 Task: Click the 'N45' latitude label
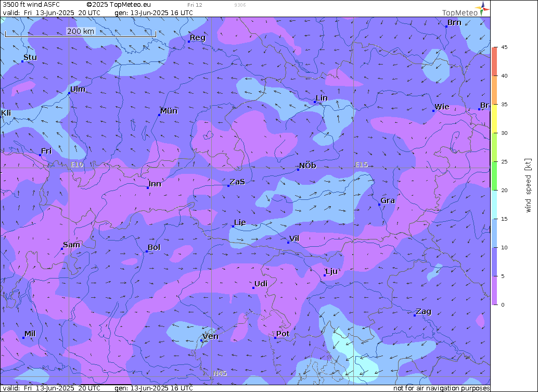[220, 373]
